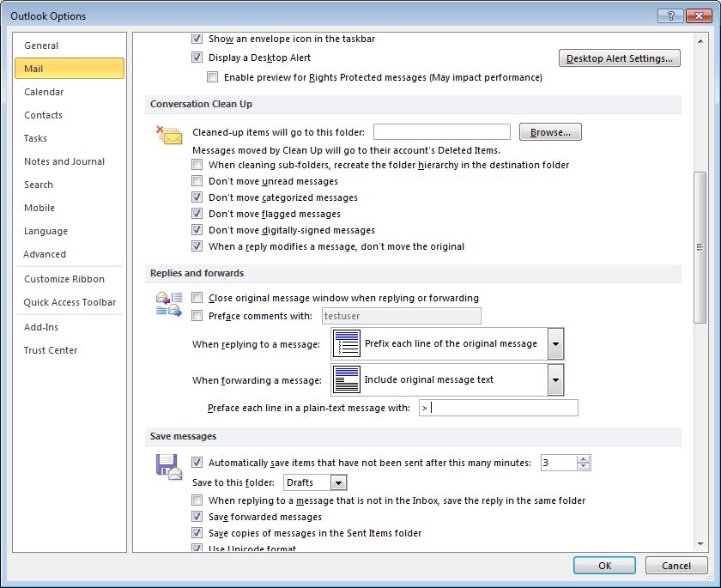
Task: Decrease auto-save minutes with the down arrow
Action: coord(583,466)
